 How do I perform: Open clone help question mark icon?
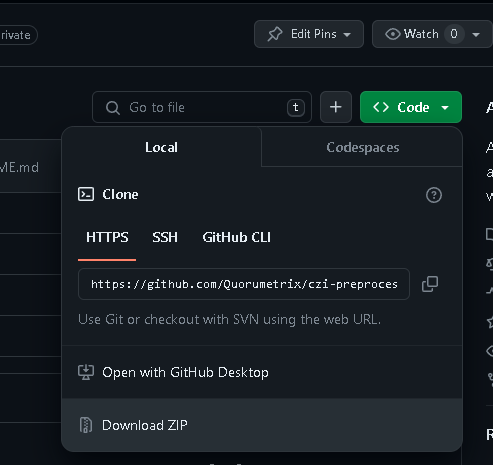point(434,195)
